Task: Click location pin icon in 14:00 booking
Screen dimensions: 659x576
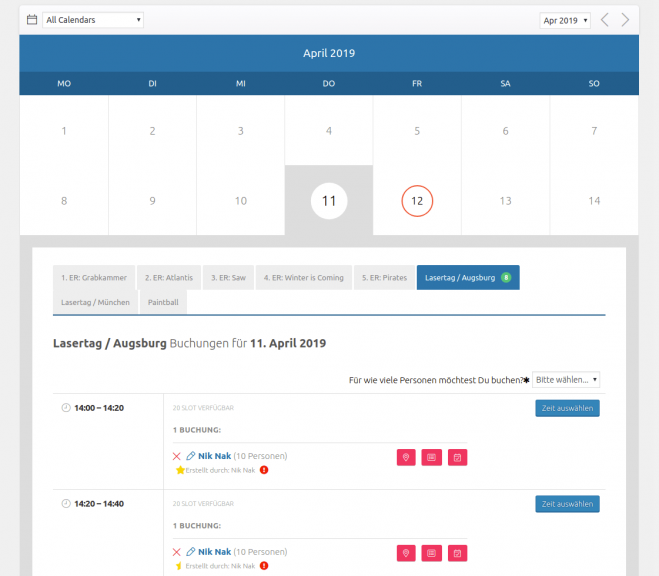Action: 406,457
